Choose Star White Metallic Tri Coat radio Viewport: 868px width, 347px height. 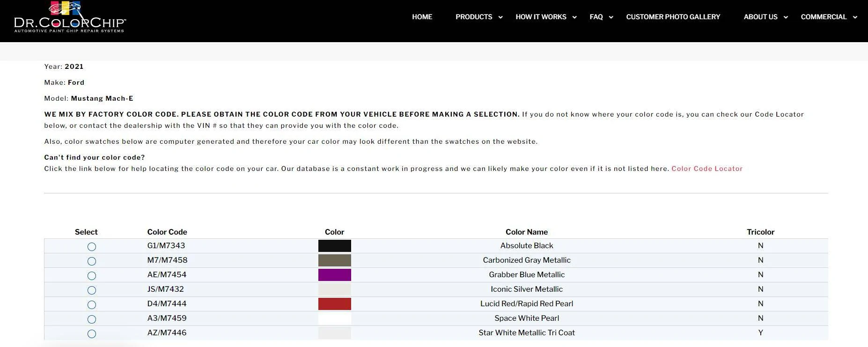(x=92, y=334)
